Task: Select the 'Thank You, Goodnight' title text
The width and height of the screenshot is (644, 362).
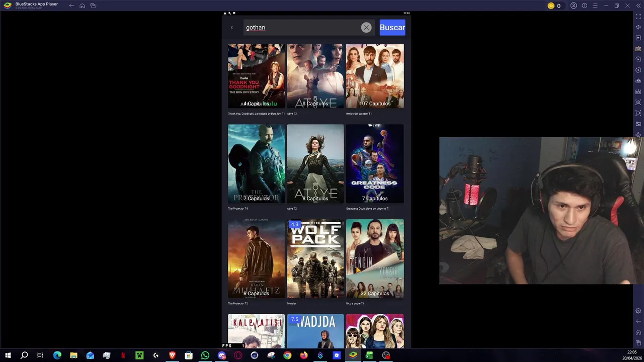Action: [x=256, y=114]
